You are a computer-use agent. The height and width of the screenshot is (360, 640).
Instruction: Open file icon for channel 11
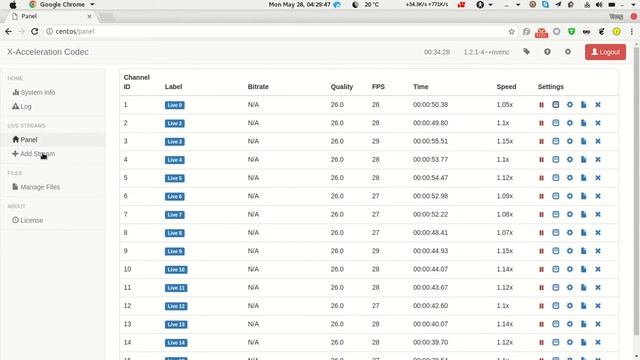tap(584, 287)
